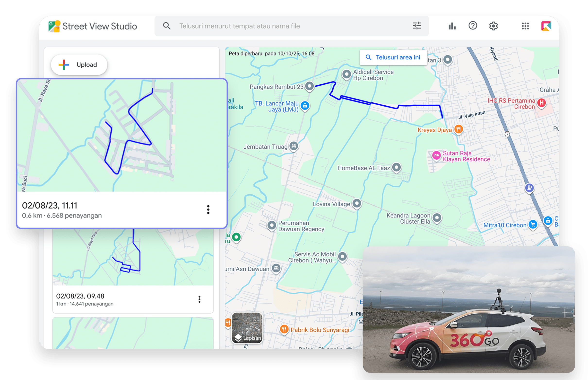Open the search filter options
588x380 pixels.
417,26
